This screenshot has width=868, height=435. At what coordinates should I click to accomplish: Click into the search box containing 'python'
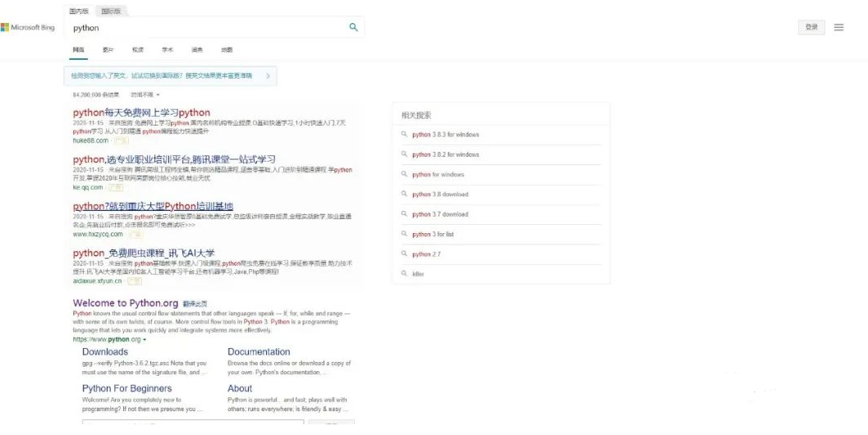pos(205,28)
